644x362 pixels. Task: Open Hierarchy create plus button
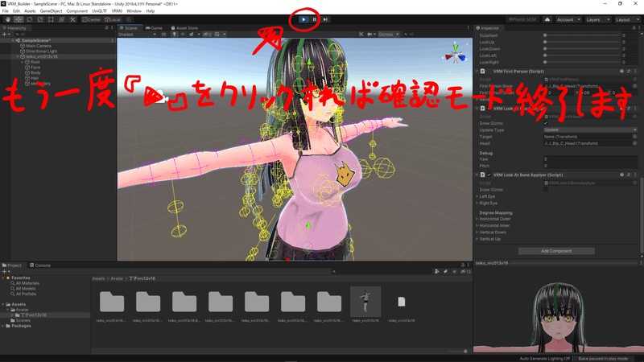point(5,35)
